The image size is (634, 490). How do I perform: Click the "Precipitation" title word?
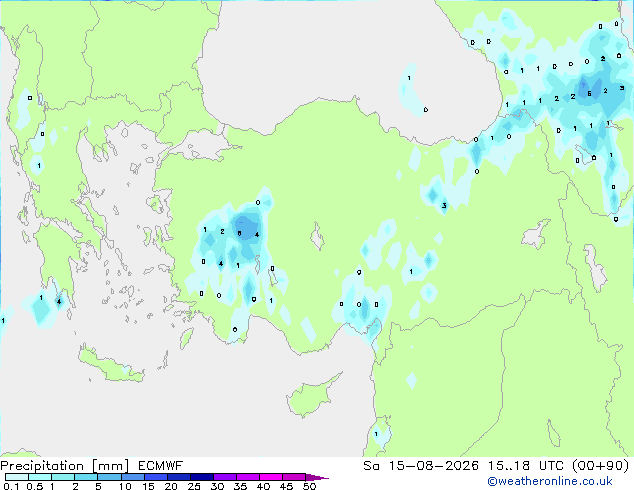click(42, 466)
